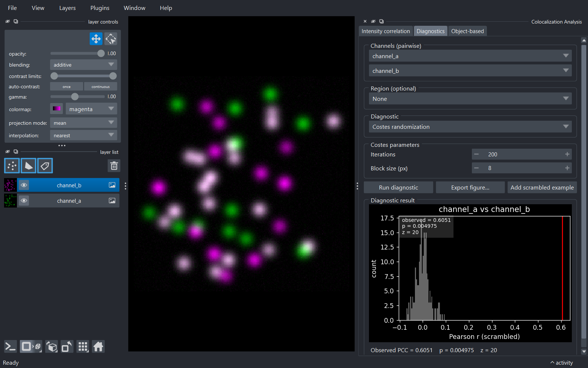Change order of visible axes

[x=52, y=347]
